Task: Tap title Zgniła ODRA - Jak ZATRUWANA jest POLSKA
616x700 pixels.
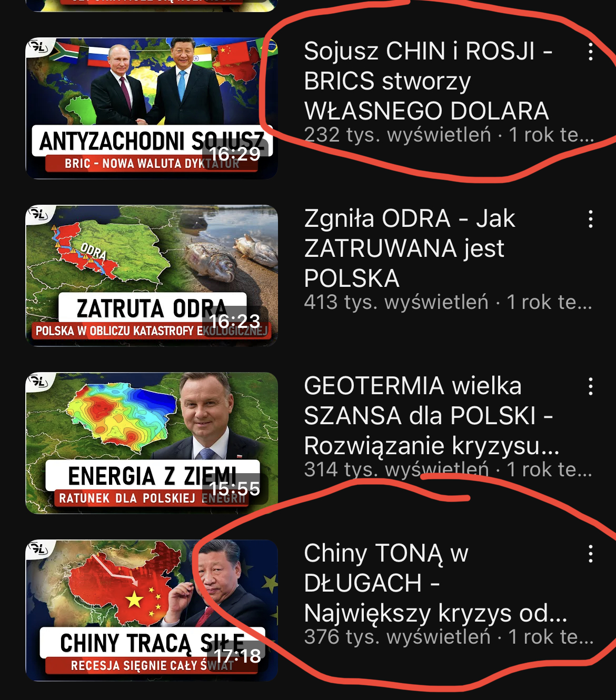Action: (410, 248)
